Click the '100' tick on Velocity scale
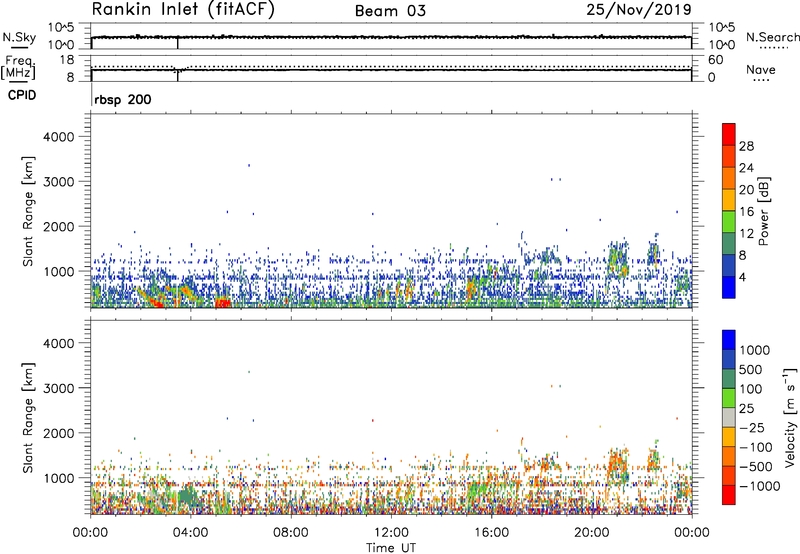The image size is (800, 554). click(751, 389)
